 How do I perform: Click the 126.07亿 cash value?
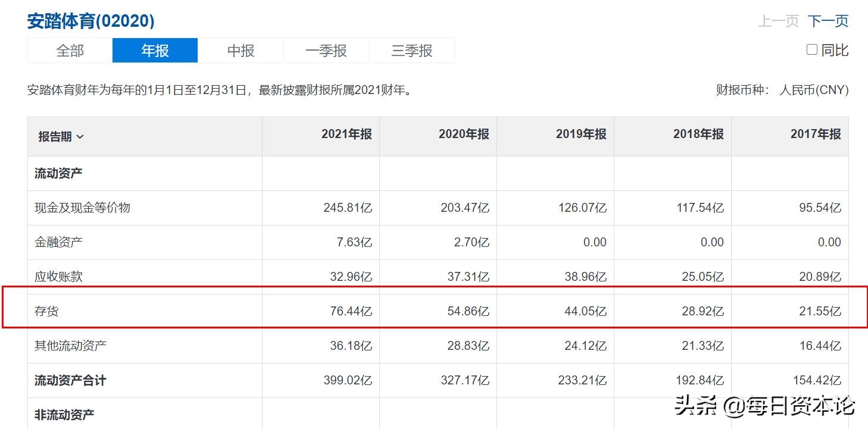click(582, 208)
